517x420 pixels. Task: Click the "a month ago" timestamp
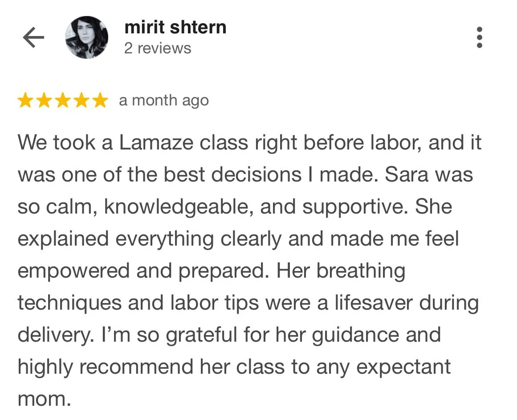pos(164,101)
